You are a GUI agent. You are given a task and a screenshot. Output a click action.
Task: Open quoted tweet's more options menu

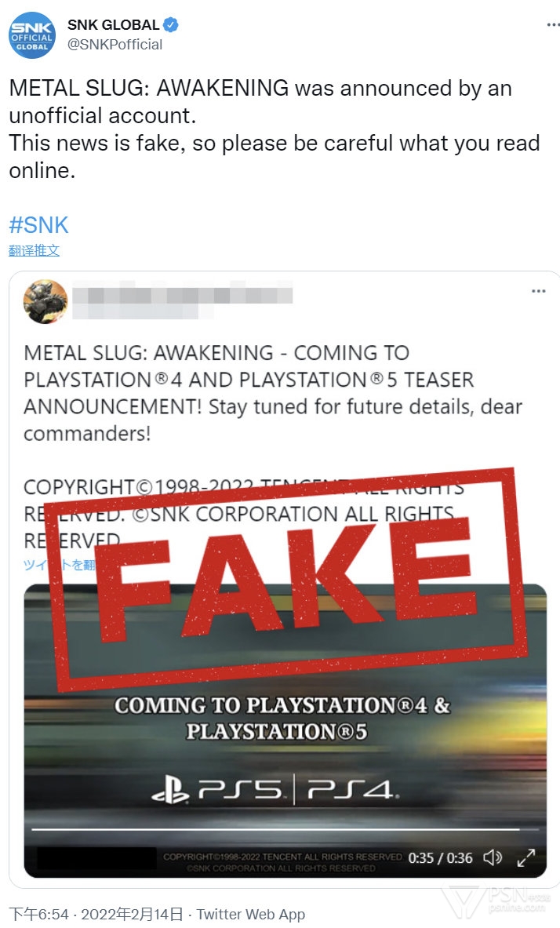click(x=539, y=290)
